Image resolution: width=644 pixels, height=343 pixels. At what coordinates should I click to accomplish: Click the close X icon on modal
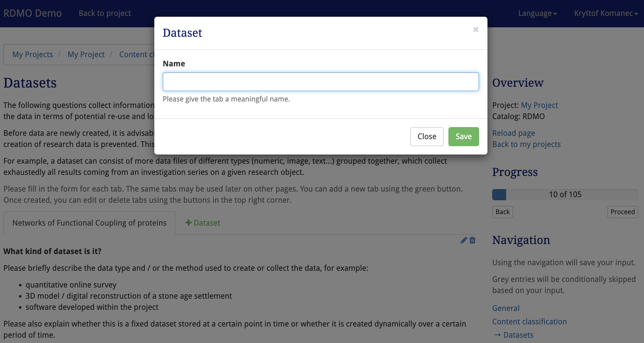[x=475, y=30]
